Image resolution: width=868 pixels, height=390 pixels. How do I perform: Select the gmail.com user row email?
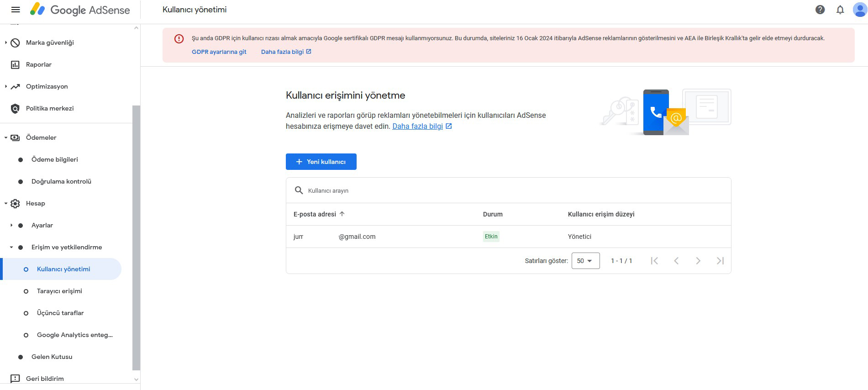pos(335,237)
